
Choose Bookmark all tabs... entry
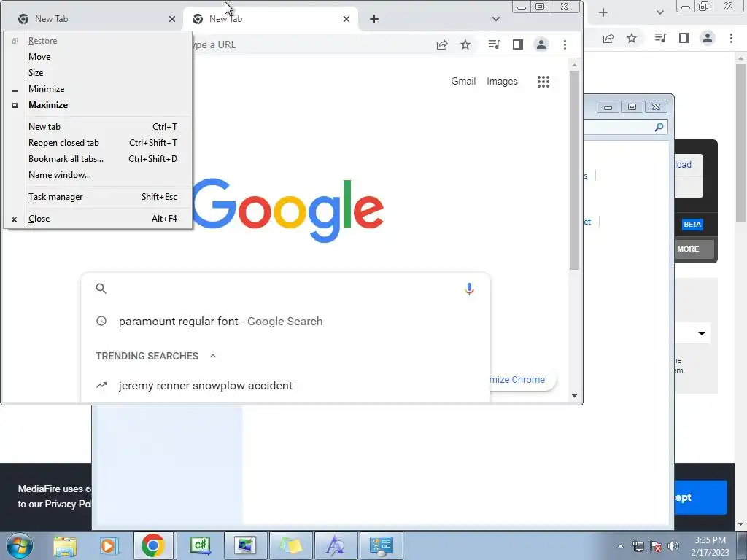tap(98, 159)
